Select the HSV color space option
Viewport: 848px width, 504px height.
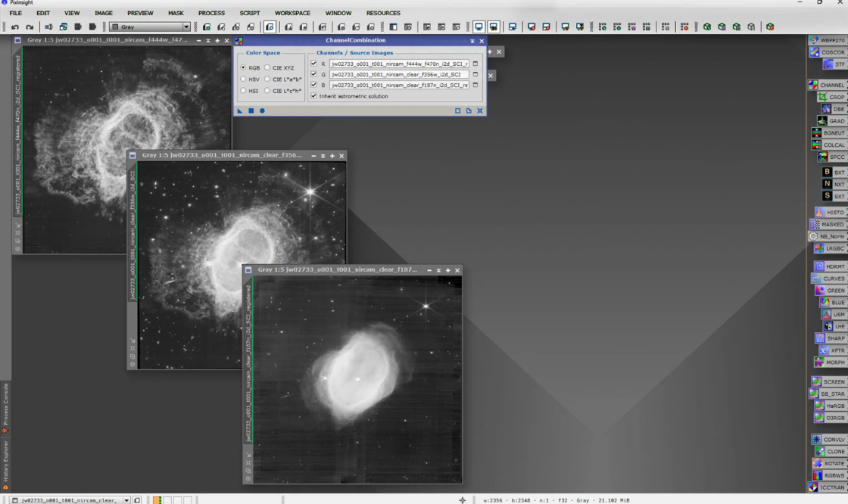[243, 79]
